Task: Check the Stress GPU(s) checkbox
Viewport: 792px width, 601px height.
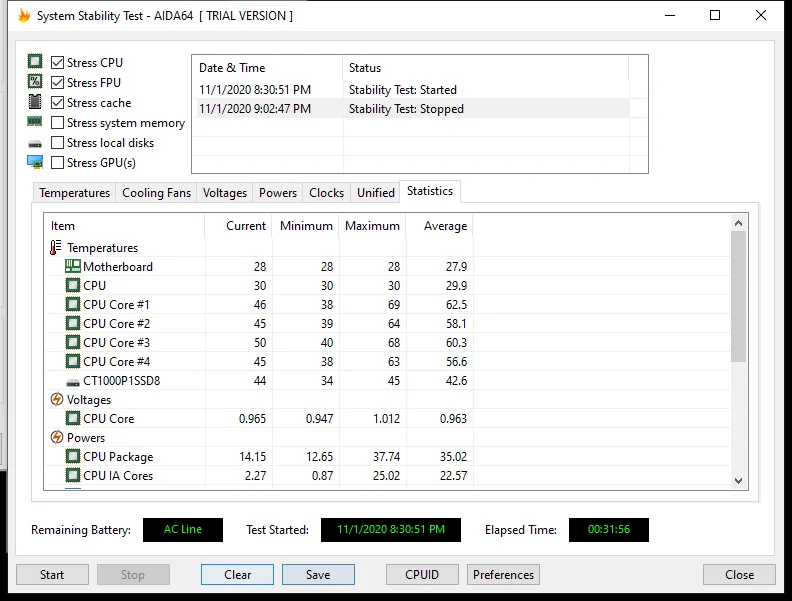Action: pyautogui.click(x=58, y=163)
